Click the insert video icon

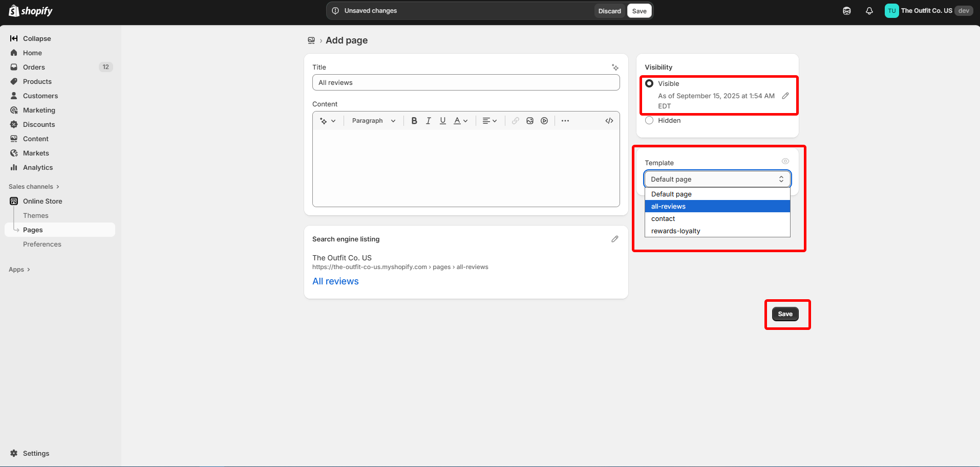(x=544, y=121)
